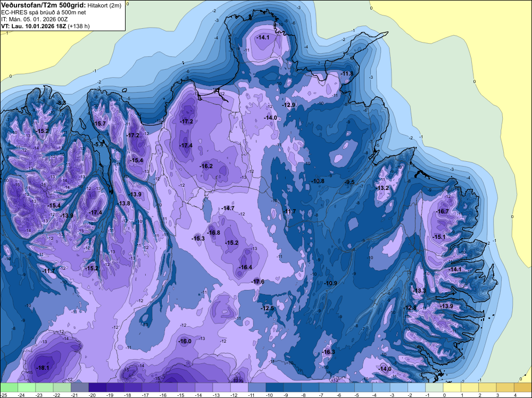The width and height of the screenshot is (532, 398).
Task: Select the -22 green legend swatch
Action: 62,387
